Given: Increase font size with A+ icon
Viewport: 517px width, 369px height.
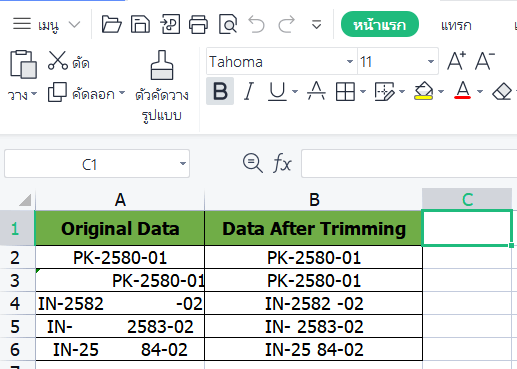Looking at the screenshot, I should (x=456, y=61).
